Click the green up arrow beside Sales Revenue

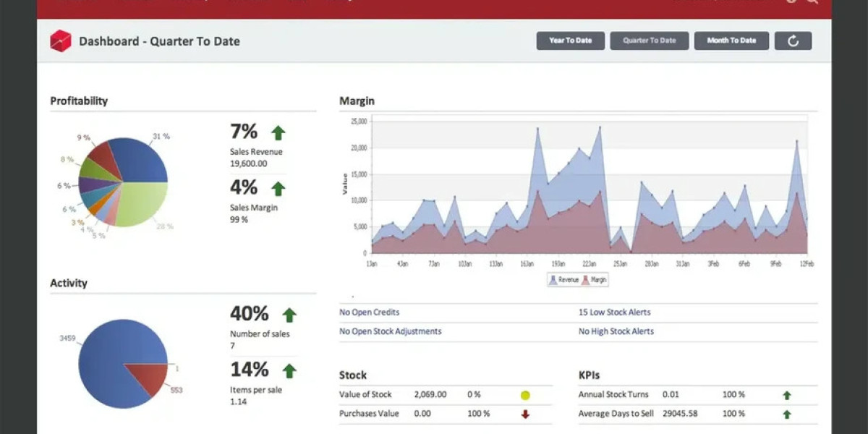point(278,133)
